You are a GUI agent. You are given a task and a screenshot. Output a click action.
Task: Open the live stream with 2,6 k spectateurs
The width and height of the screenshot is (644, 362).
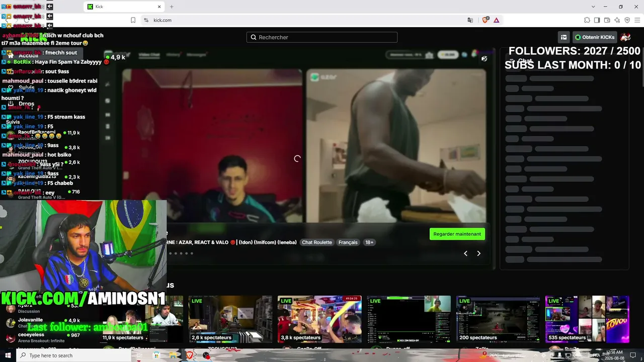point(230,319)
